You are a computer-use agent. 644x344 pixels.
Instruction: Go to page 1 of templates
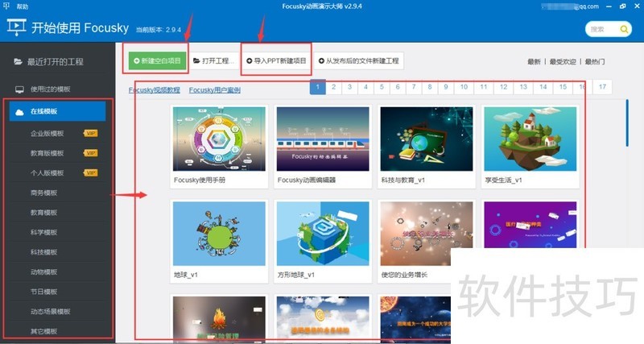pos(317,87)
